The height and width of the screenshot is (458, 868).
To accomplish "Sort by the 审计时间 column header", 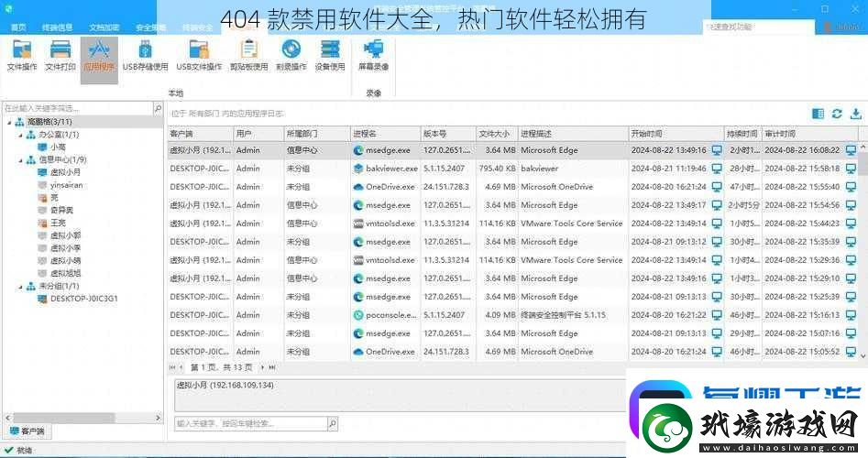I will pos(810,134).
